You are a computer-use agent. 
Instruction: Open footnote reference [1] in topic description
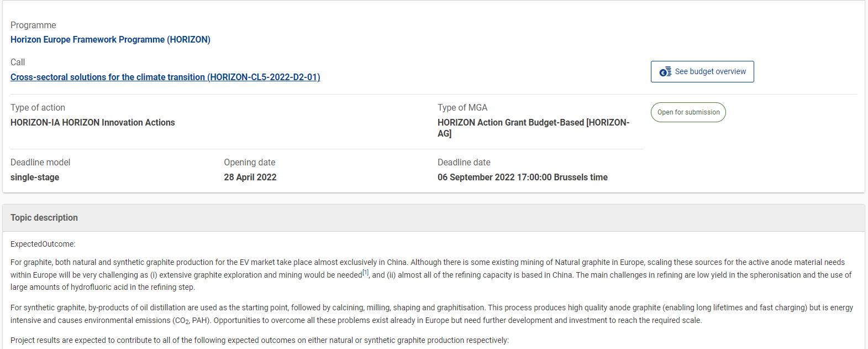366,272
